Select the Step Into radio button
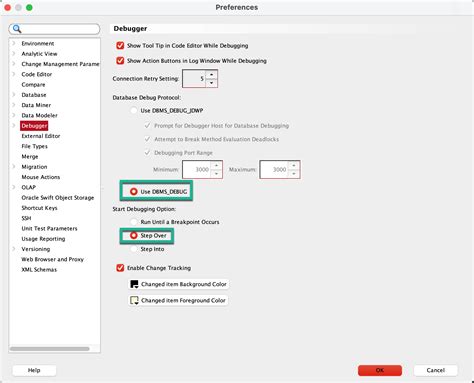 [134, 249]
